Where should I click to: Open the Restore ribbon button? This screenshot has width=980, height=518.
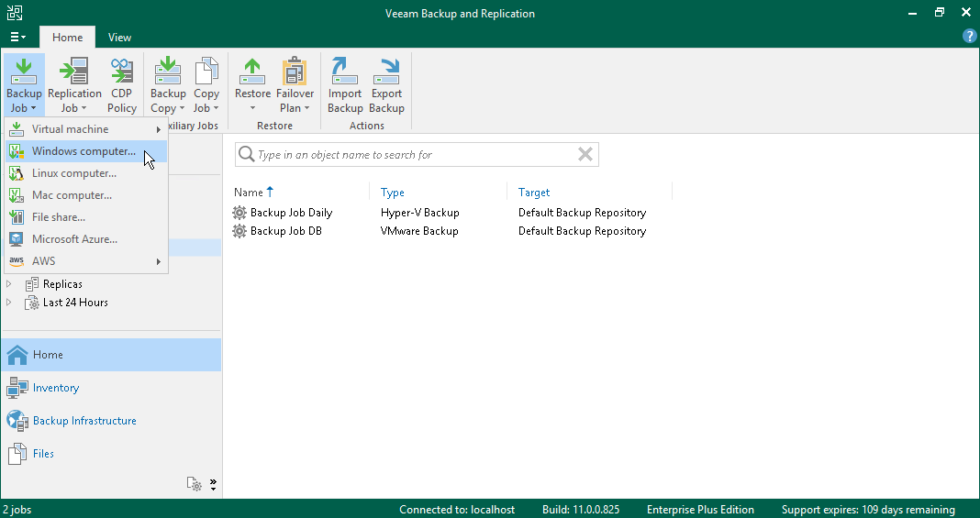point(252,85)
